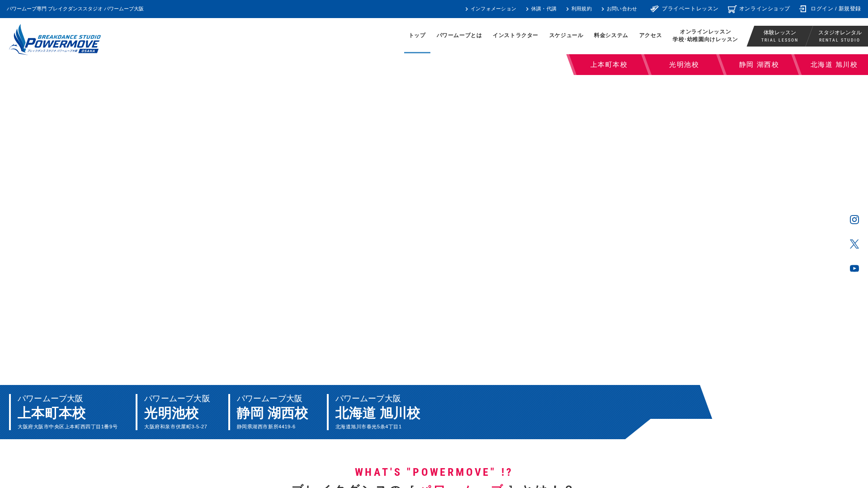Select the red 光明池校 tab

tap(684, 65)
